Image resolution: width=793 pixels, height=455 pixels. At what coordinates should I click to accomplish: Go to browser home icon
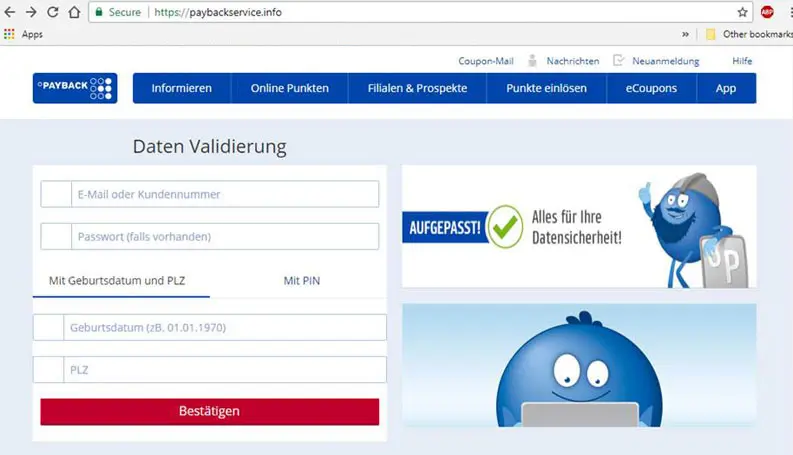point(74,12)
